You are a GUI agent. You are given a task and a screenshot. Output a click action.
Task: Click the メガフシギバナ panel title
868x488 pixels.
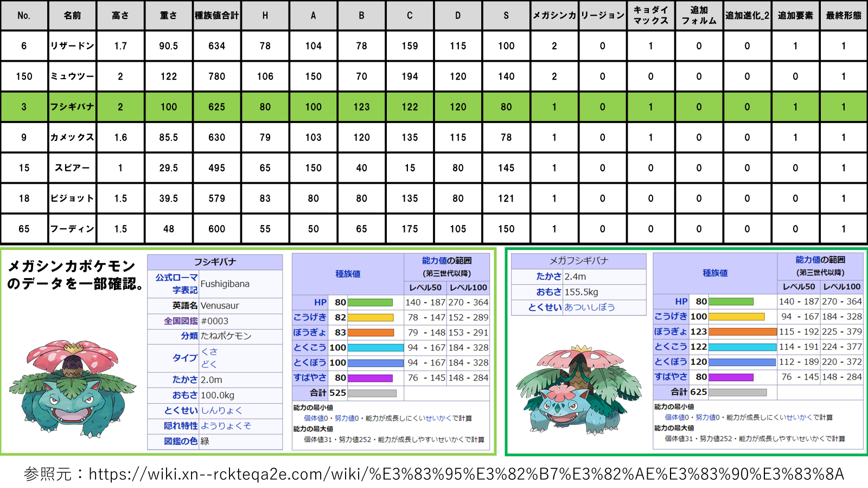click(579, 261)
